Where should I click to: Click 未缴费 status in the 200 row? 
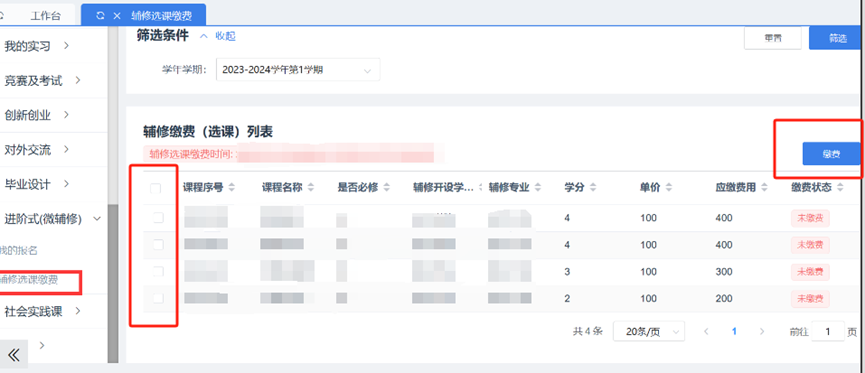(x=810, y=299)
